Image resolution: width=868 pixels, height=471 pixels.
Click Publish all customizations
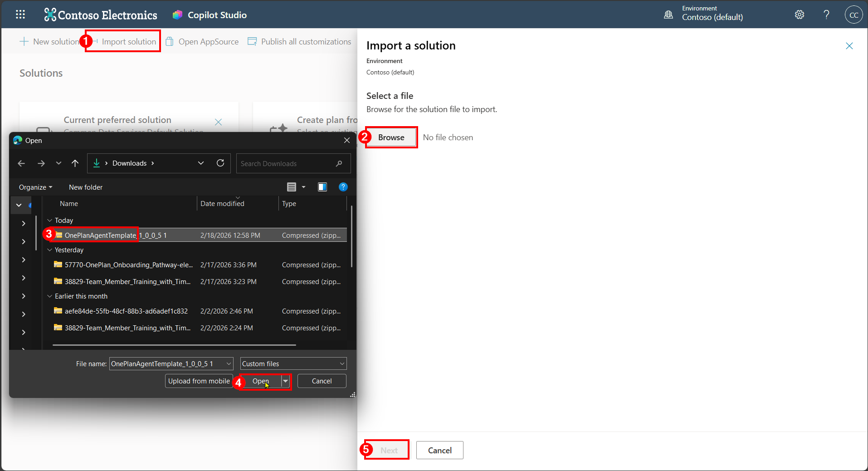(299, 41)
